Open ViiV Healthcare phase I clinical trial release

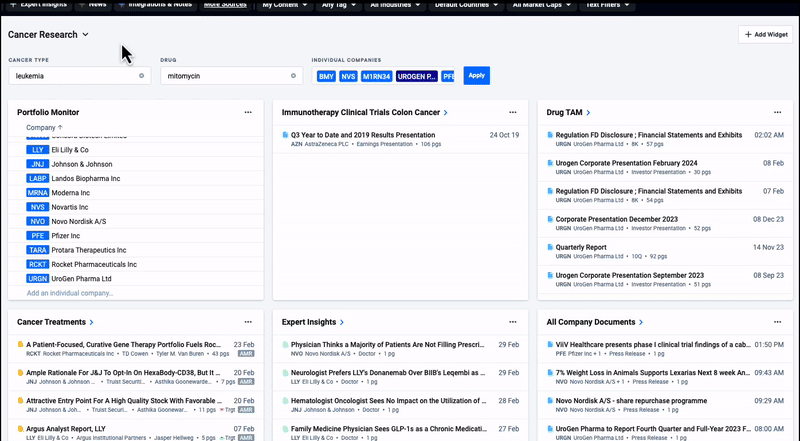pos(653,345)
